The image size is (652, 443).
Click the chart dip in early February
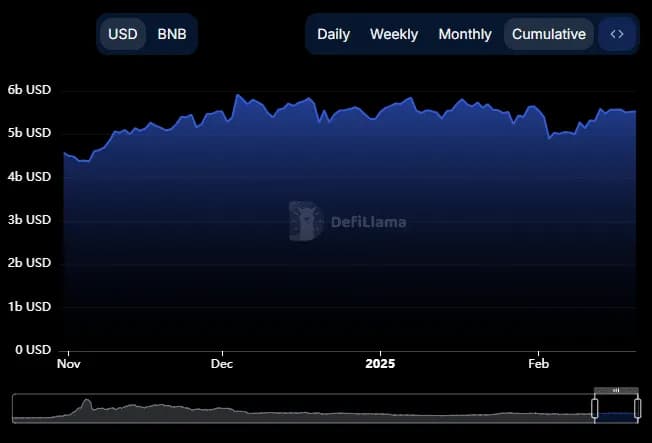[549, 137]
